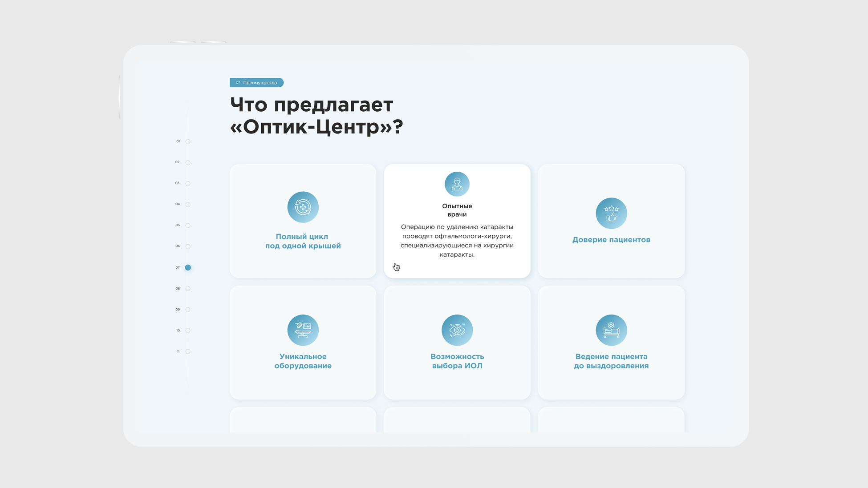Click the hospital bed patient care icon
868x488 pixels.
tap(611, 330)
